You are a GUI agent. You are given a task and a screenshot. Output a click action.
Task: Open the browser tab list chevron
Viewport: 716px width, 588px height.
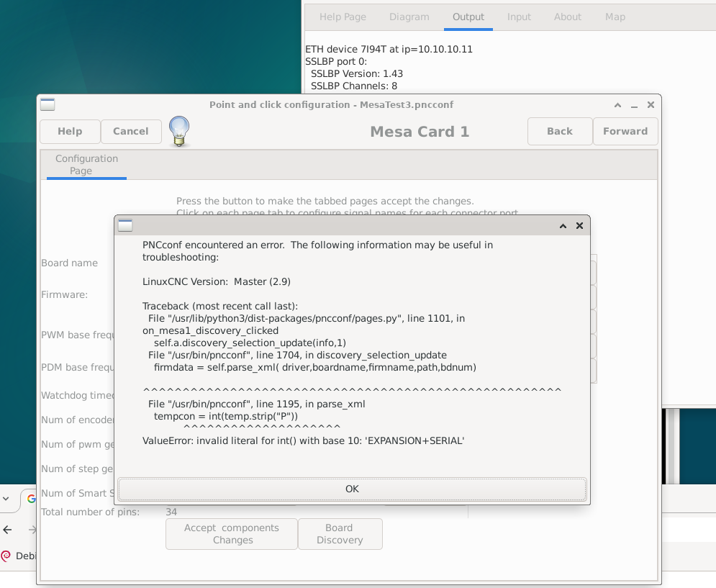pyautogui.click(x=6, y=499)
